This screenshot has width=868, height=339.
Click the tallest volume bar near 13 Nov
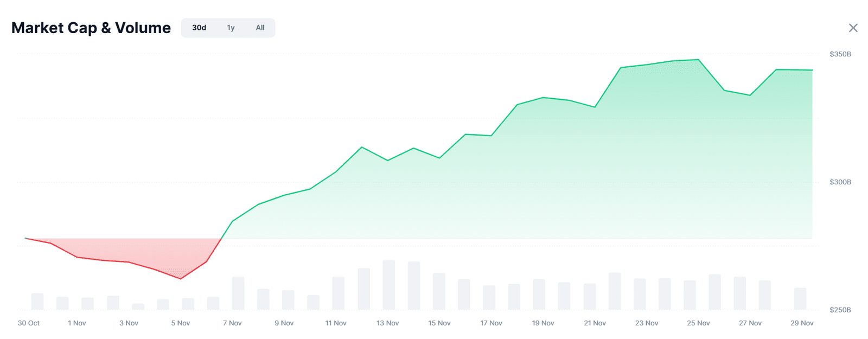coord(388,285)
